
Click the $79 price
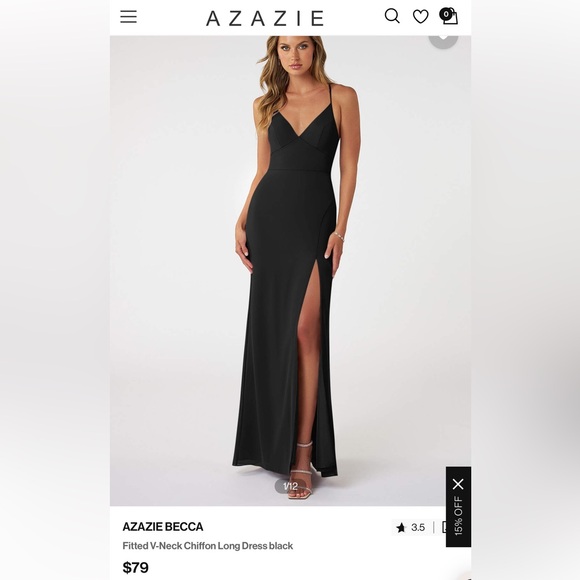coord(135,567)
